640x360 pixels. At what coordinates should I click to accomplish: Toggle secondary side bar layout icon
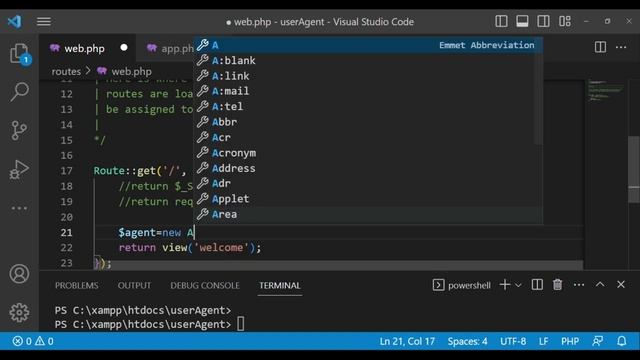544,21
